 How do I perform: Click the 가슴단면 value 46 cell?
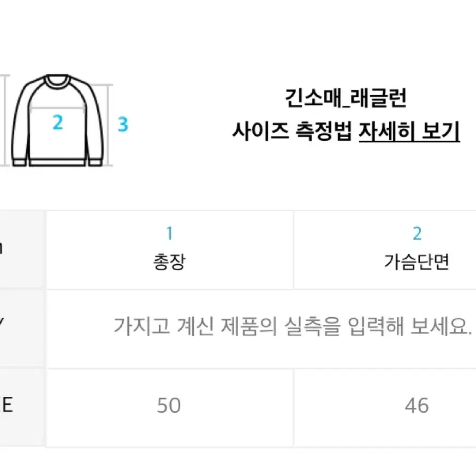click(x=385, y=407)
